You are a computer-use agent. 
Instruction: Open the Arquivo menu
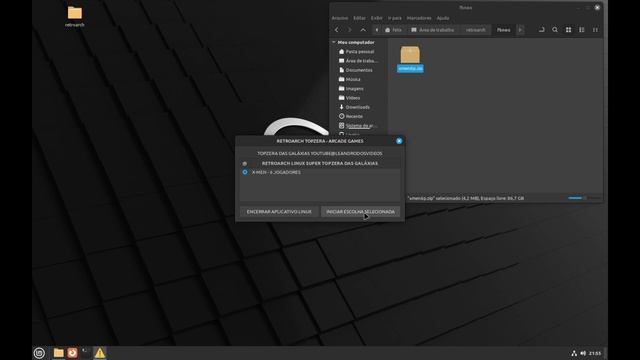[x=340, y=18]
